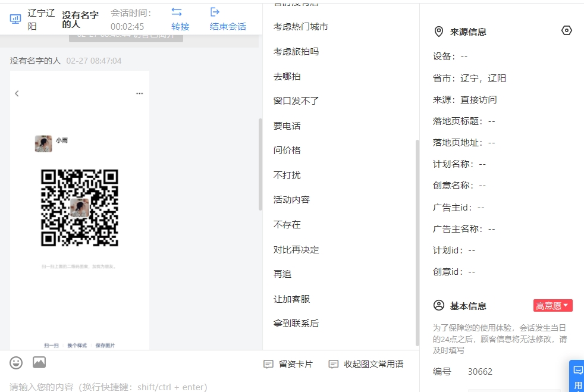584x392 pixels.
Task: Click 转接 to transfer the conversation
Action: pyautogui.click(x=180, y=26)
